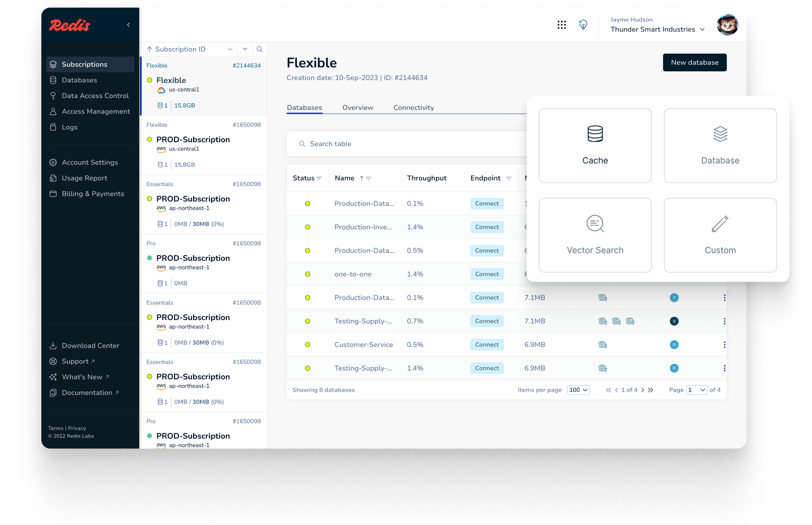Filter the Status column
Viewport: 812px width, 525px height.
coord(319,178)
